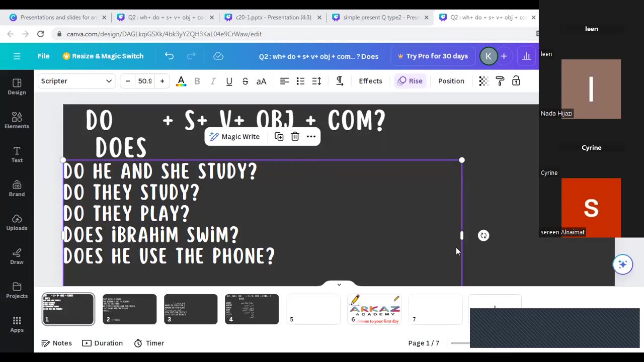The width and height of the screenshot is (644, 362).
Task: Open the Text side panel
Action: [17, 154]
